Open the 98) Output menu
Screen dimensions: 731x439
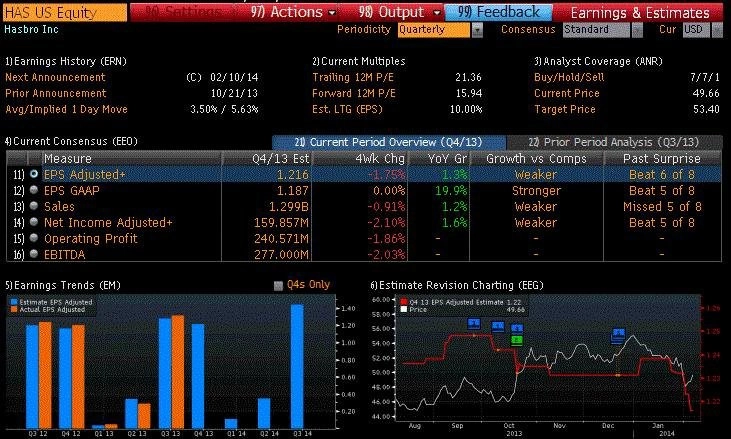400,12
